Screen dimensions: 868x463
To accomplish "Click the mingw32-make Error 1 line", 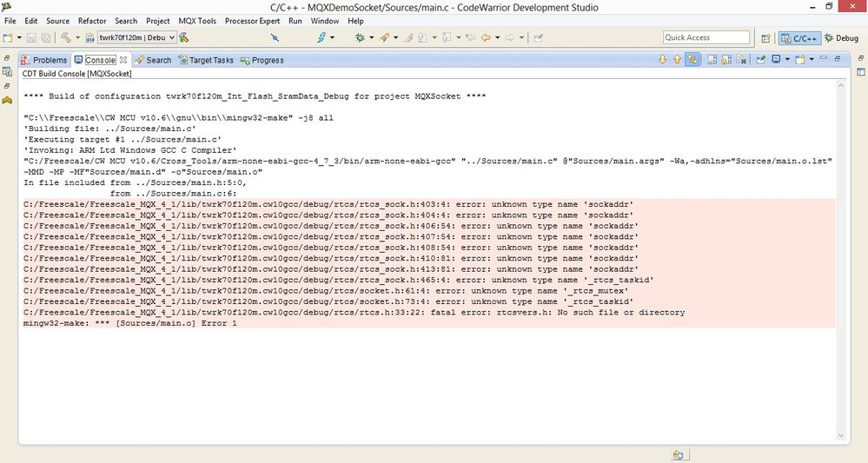I will (130, 324).
